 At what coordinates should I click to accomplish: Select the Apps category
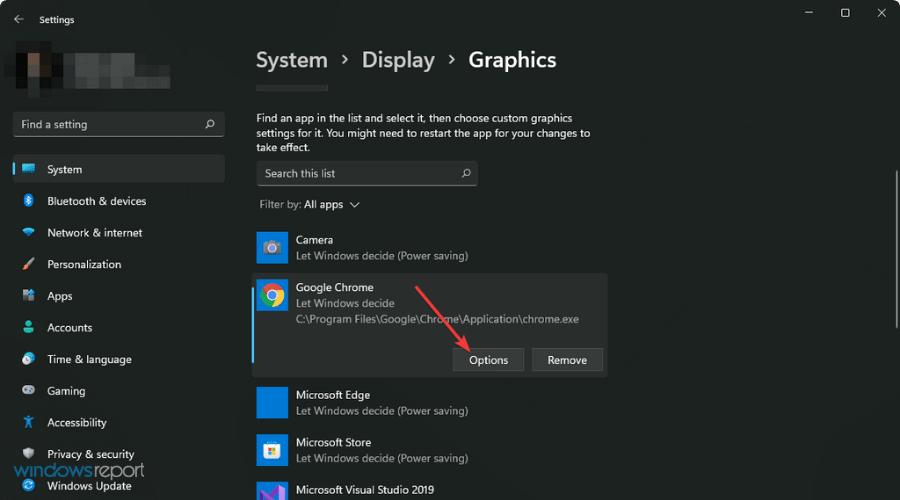pos(119,295)
